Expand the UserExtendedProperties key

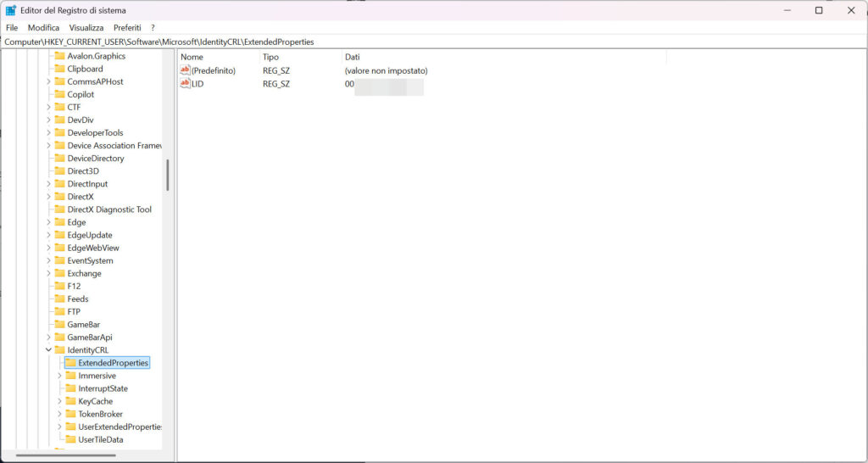(x=60, y=427)
